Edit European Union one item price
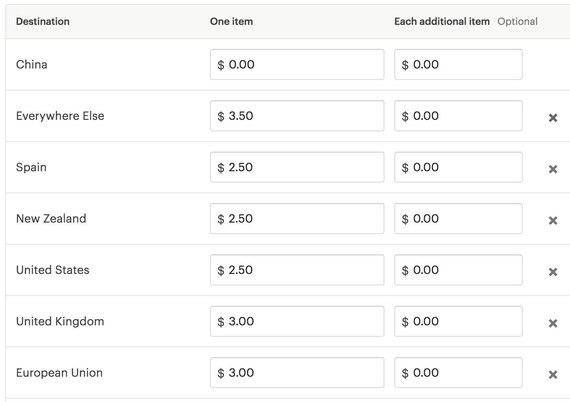This screenshot has height=402, width=570. [x=297, y=373]
